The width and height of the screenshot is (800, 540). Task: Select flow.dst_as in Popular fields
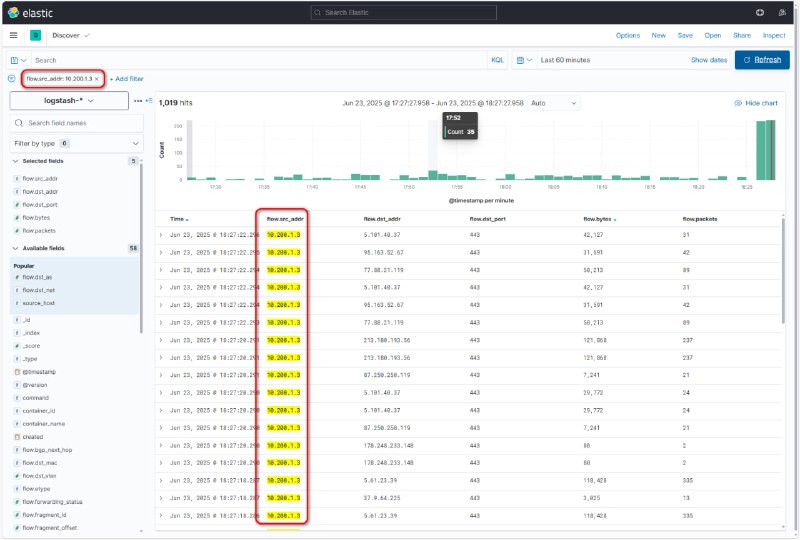[37, 277]
